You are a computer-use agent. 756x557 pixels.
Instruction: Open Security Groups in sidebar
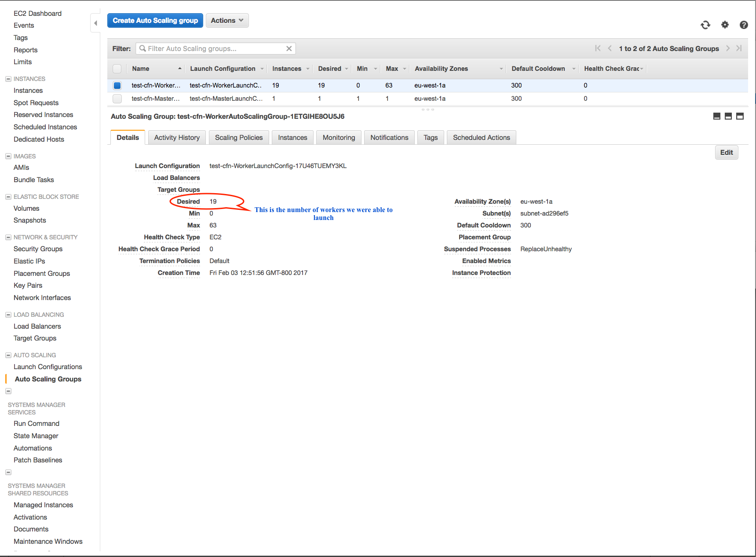point(38,249)
